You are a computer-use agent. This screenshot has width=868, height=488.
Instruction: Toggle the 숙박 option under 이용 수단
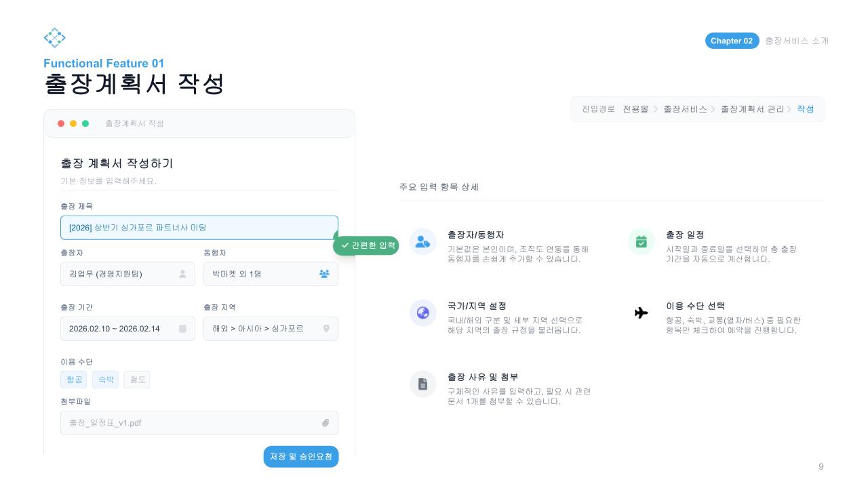coord(106,380)
